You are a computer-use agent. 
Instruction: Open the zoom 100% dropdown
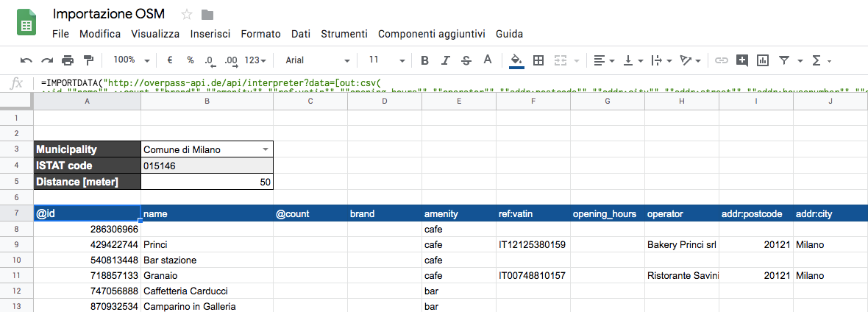132,60
